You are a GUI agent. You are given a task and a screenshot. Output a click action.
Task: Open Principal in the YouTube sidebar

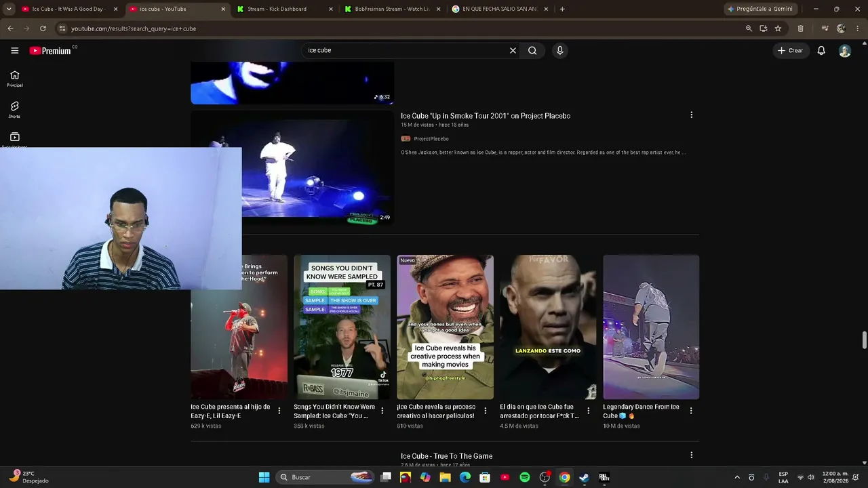pos(15,79)
